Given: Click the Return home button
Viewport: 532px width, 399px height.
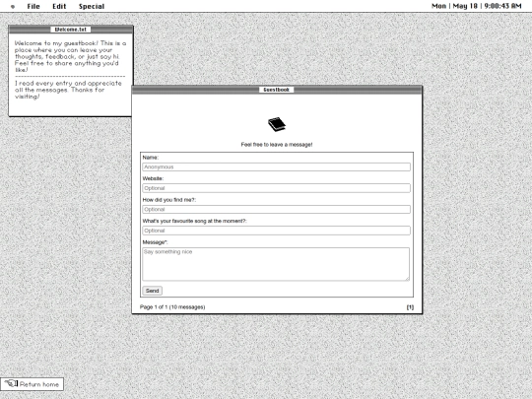Looking at the screenshot, I should point(32,384).
